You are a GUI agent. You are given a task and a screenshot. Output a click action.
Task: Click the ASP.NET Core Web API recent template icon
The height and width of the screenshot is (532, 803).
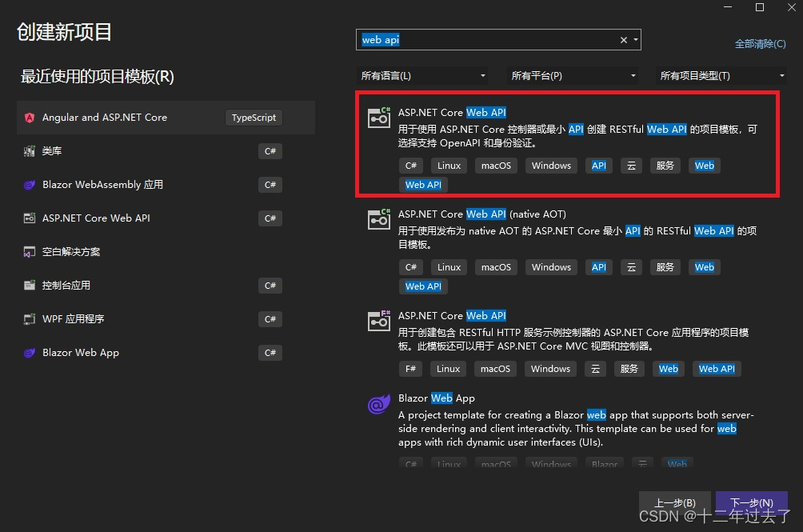pos(30,218)
